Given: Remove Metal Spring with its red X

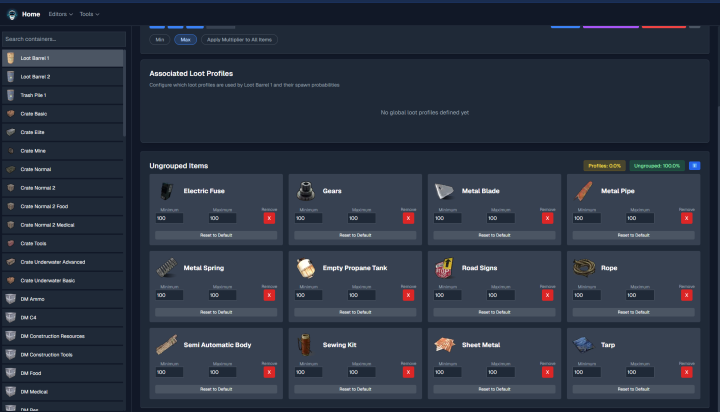Looking at the screenshot, I should point(269,295).
